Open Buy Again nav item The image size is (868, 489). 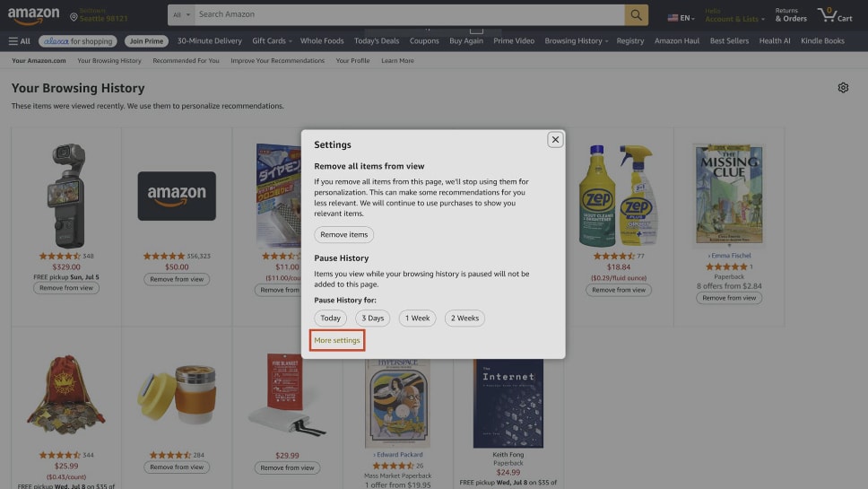tap(466, 41)
